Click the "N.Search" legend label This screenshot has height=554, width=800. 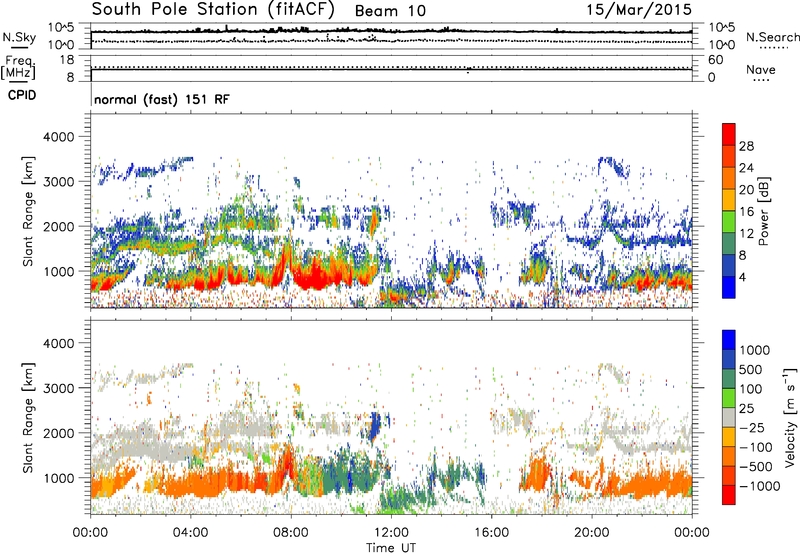(772, 37)
